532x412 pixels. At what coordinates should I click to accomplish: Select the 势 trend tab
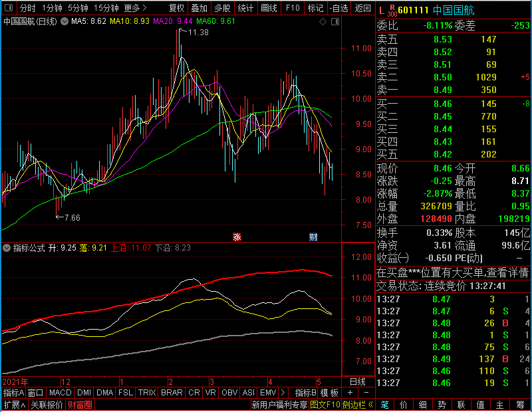coord(442,405)
